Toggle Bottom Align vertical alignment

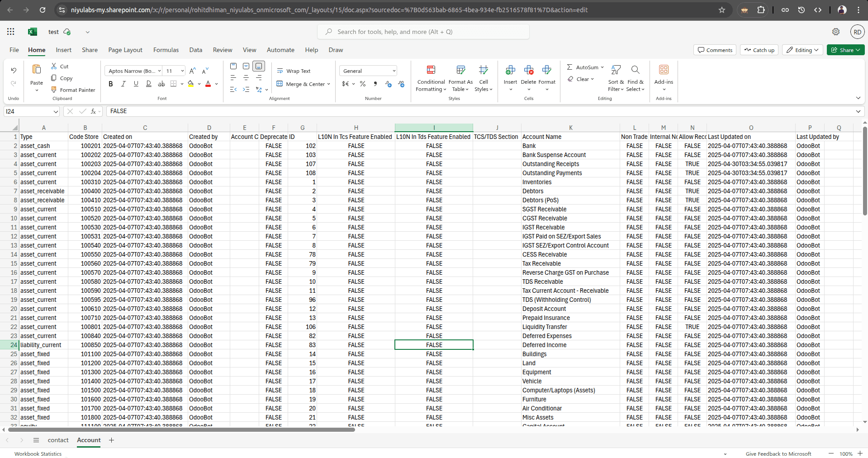coord(259,66)
